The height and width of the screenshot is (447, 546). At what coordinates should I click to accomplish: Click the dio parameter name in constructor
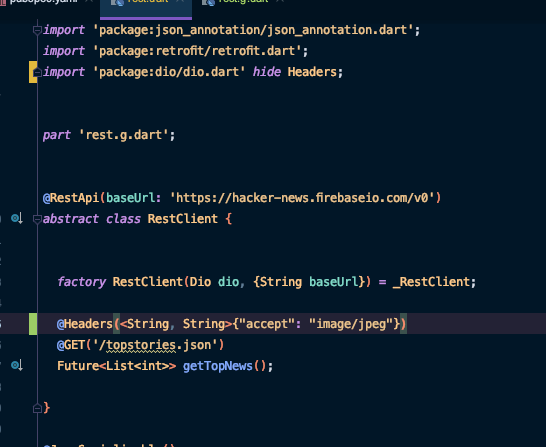(228, 282)
